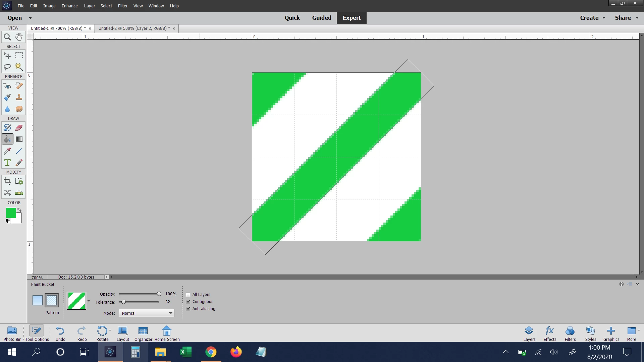Switch to Guided mode
Image resolution: width=644 pixels, height=362 pixels.
pos(321,18)
